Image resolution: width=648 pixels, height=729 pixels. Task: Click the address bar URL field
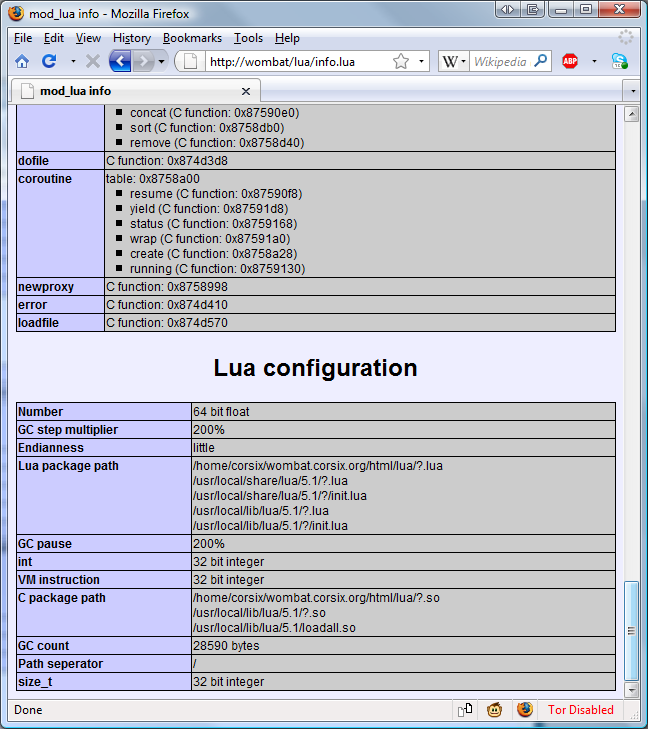click(x=295, y=61)
